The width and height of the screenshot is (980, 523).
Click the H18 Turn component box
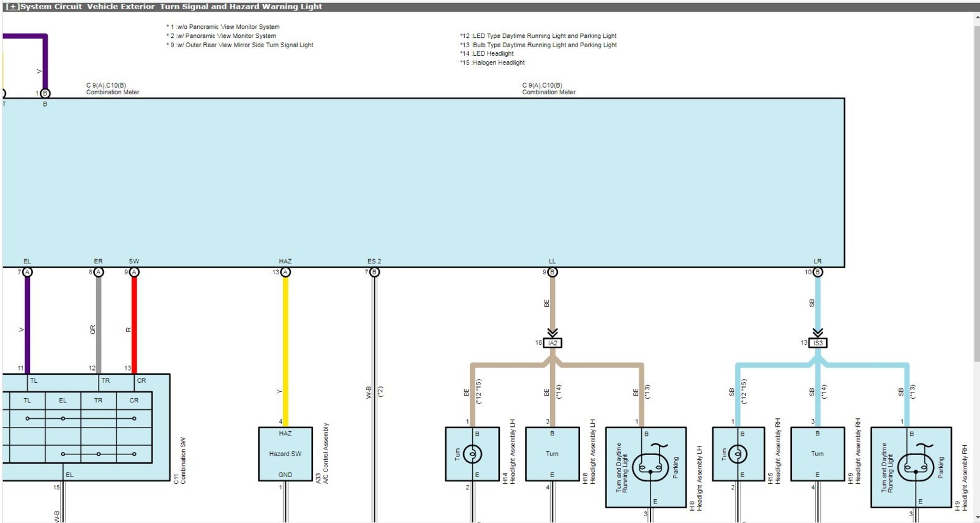click(552, 454)
